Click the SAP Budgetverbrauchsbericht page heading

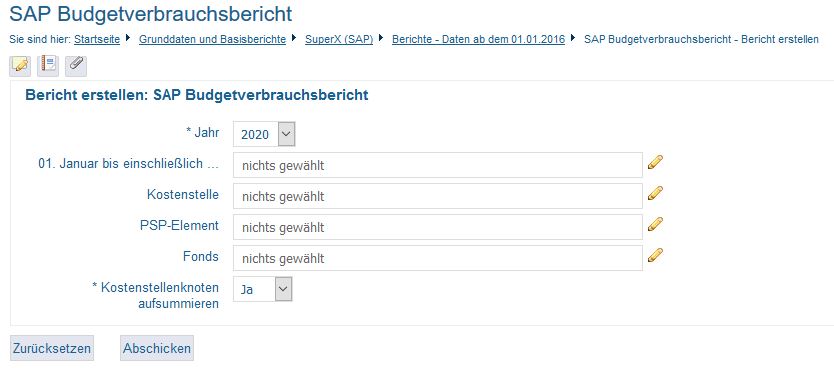pyautogui.click(x=151, y=14)
